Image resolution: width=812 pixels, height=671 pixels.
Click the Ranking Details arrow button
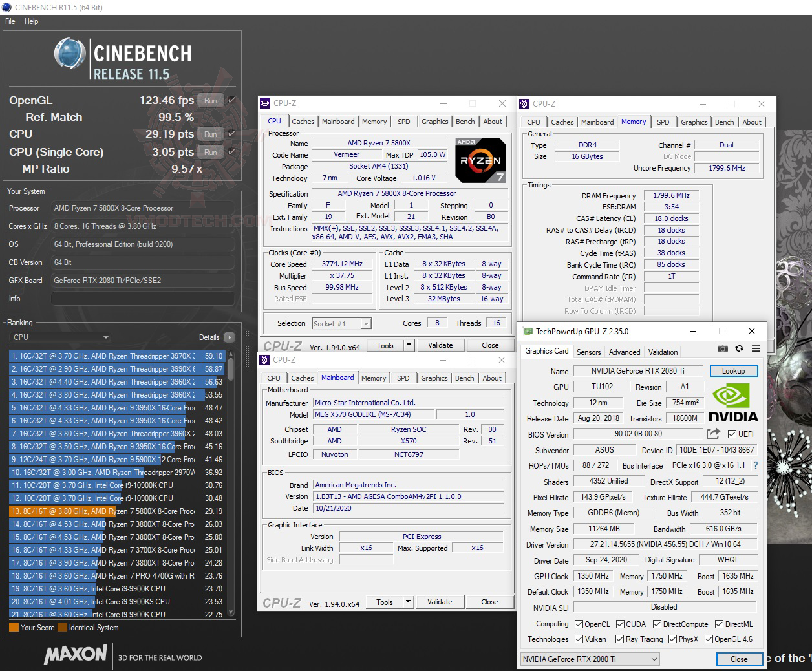coord(229,337)
